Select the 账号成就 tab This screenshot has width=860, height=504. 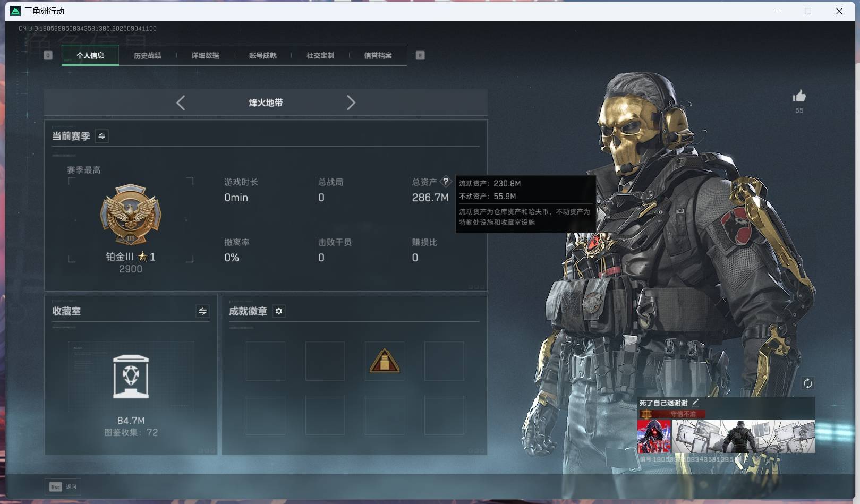click(x=262, y=55)
